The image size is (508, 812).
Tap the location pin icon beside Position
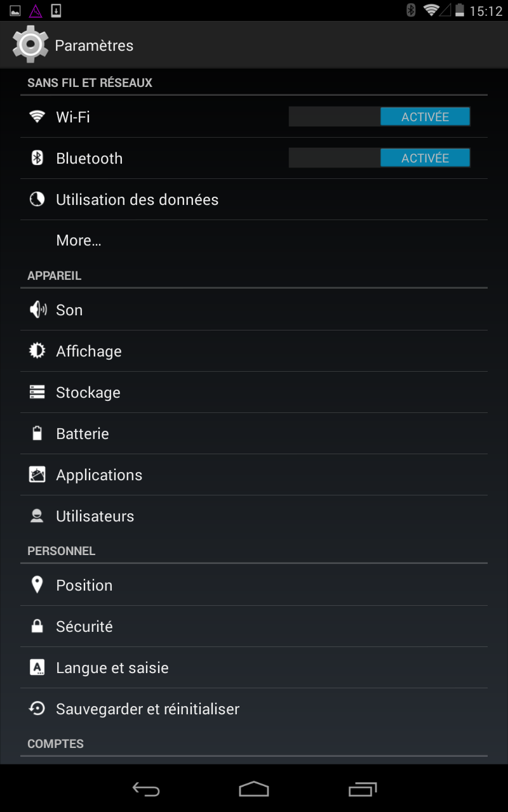(37, 585)
